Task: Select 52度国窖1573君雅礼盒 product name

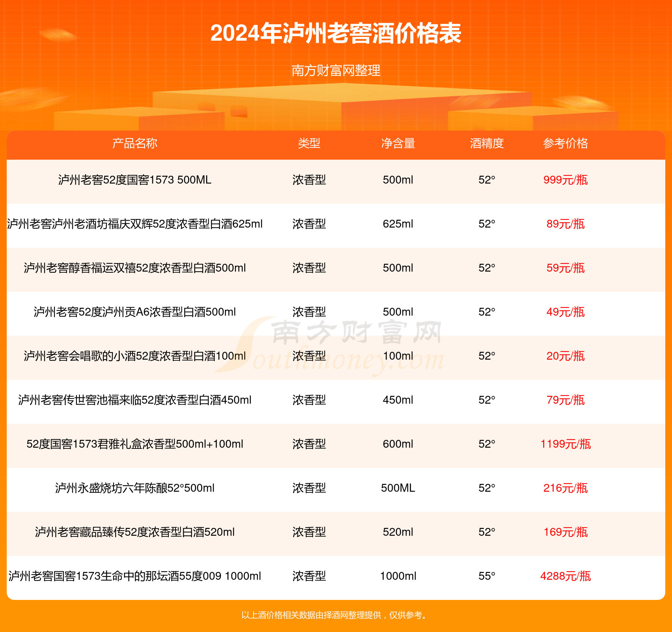Action: tap(135, 444)
